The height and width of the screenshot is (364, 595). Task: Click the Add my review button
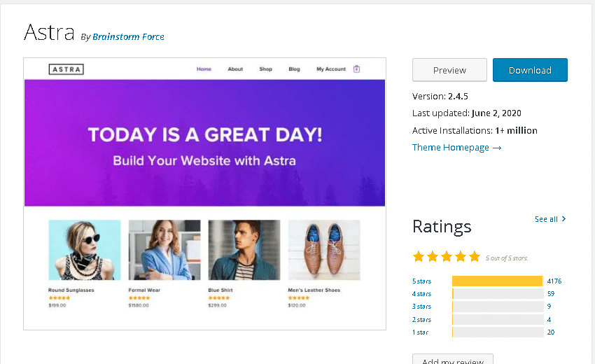click(453, 359)
